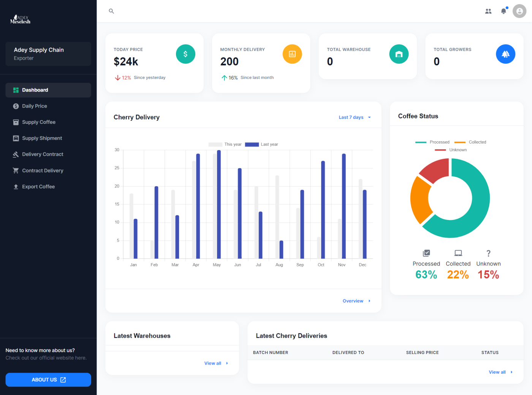Open the user profile avatar
The image size is (532, 395).
click(519, 11)
